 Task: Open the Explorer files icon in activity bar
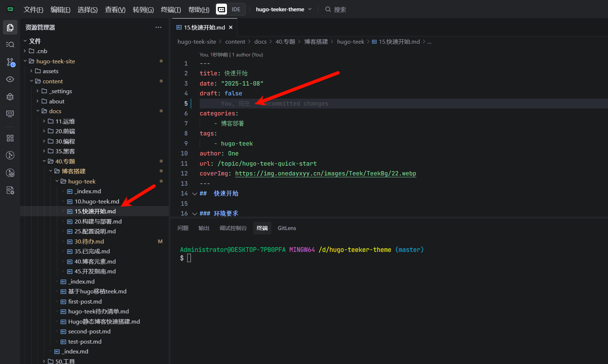(10, 28)
